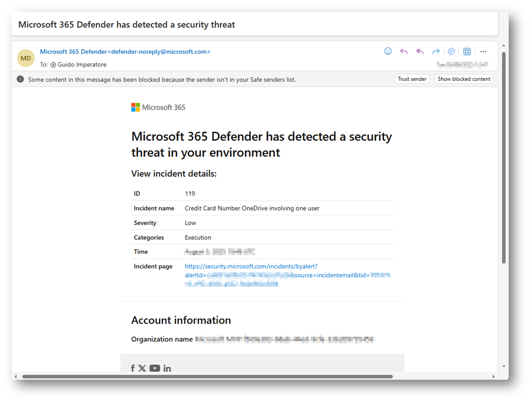Open the Apps grid icon
The image size is (532, 403).
click(467, 52)
